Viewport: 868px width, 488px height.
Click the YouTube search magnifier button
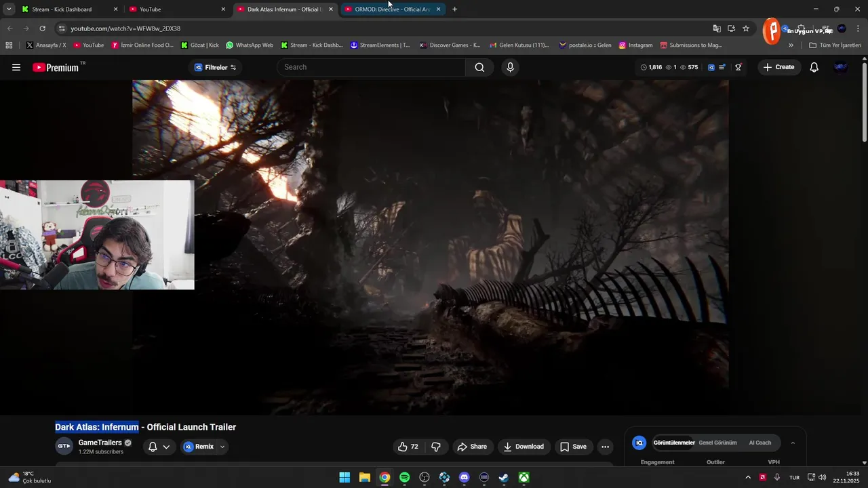click(479, 67)
